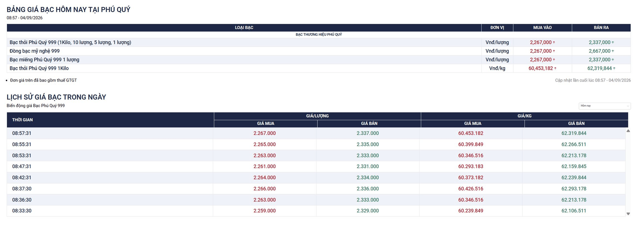Click the sell price 62,319,844 in top table
Viewport: 644px width, 225px height.
coord(599,68)
